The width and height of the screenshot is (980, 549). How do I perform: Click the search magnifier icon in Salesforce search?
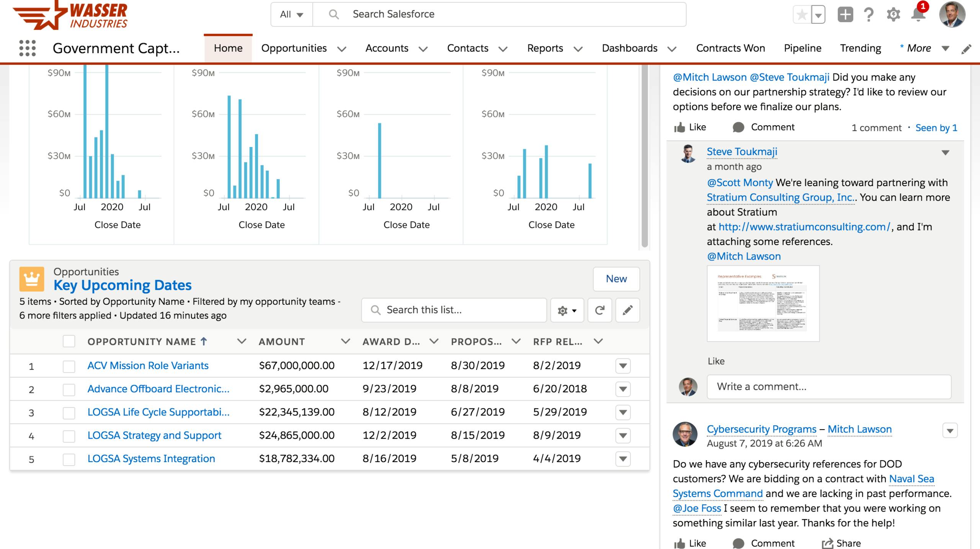pyautogui.click(x=334, y=15)
